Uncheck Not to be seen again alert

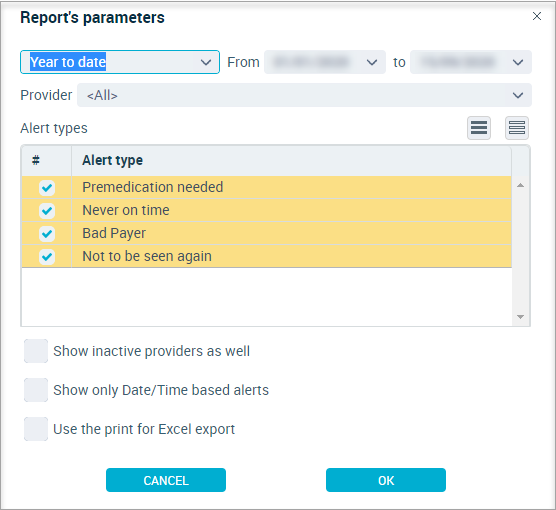point(47,257)
